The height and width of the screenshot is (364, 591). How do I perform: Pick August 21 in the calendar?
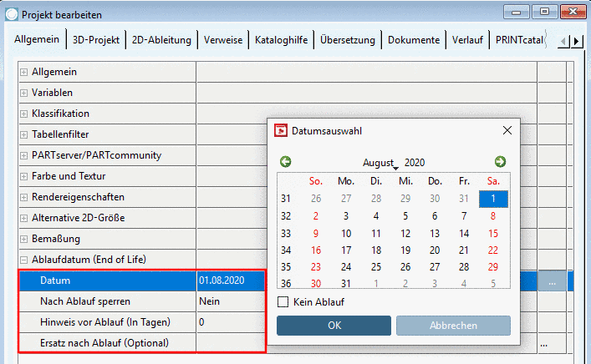pos(464,250)
